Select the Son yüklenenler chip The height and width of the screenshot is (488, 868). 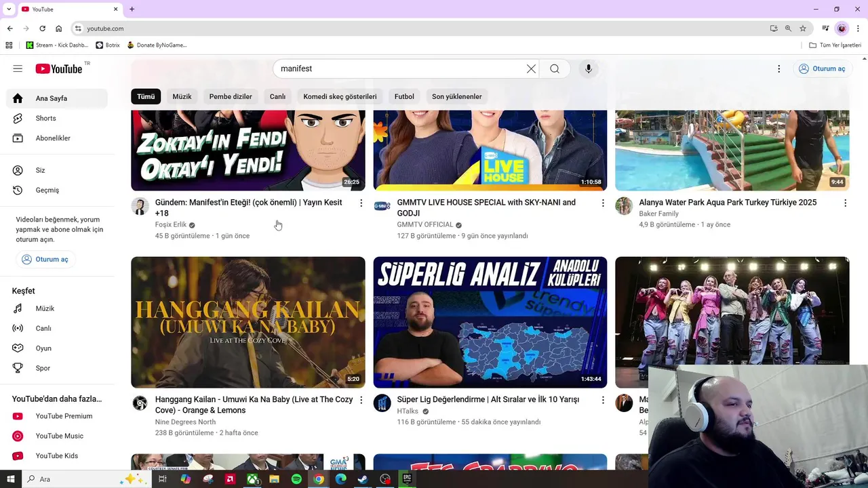click(456, 96)
